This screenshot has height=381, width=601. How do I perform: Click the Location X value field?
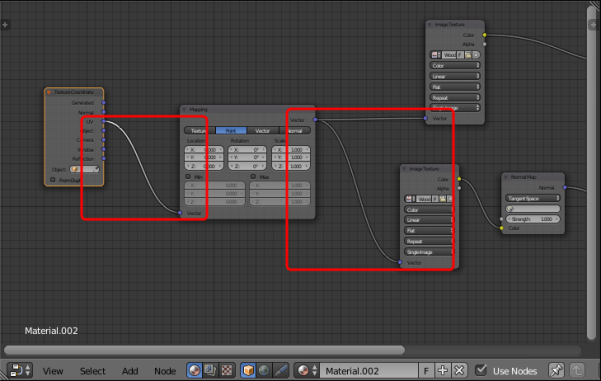pos(204,149)
